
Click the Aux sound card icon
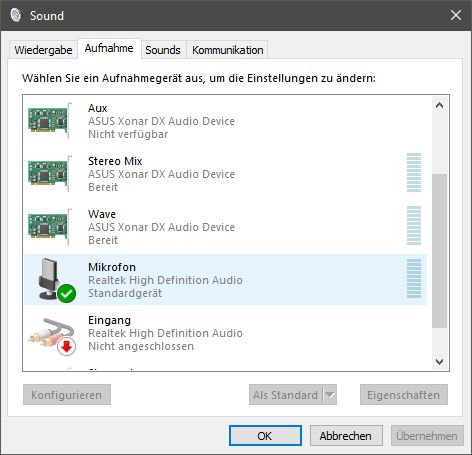[x=49, y=121]
